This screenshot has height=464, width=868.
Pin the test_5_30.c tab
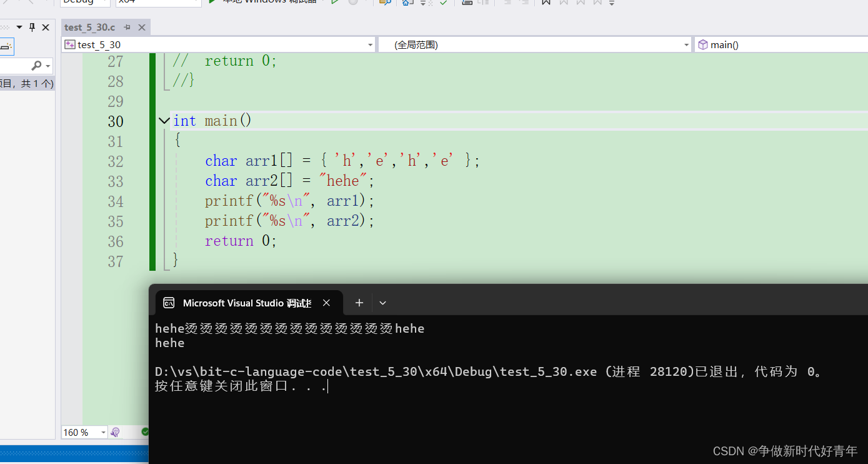tap(127, 27)
